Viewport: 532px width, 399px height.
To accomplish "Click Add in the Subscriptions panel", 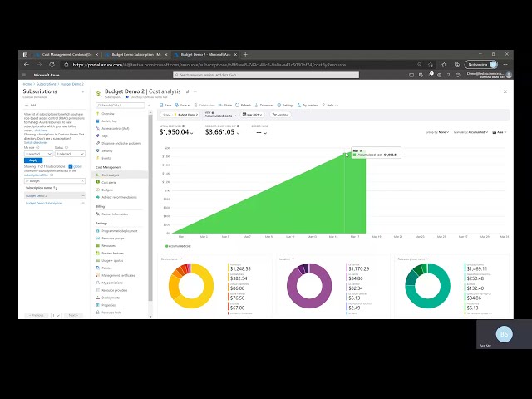I will click(31, 106).
